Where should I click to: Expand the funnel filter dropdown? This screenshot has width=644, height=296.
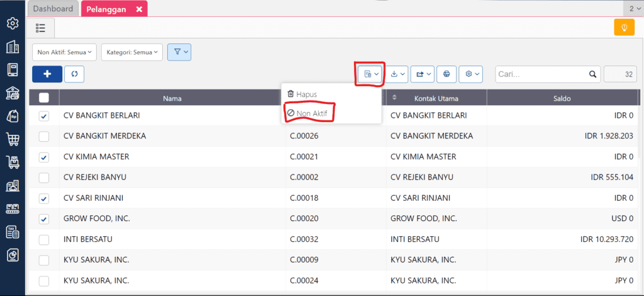pyautogui.click(x=179, y=52)
